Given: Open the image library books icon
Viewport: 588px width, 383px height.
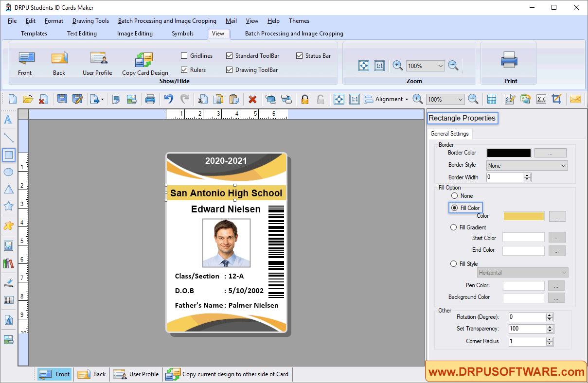Looking at the screenshot, I should [8, 263].
